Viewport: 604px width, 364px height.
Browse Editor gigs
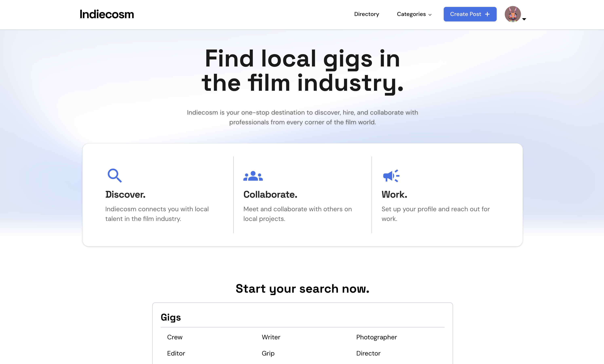click(x=176, y=353)
